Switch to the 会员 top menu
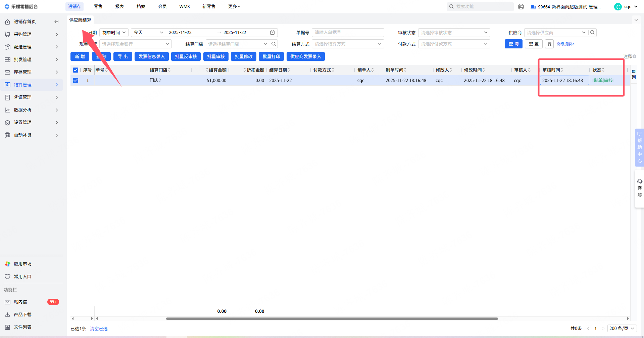This screenshot has height=338, width=644. pos(162,7)
